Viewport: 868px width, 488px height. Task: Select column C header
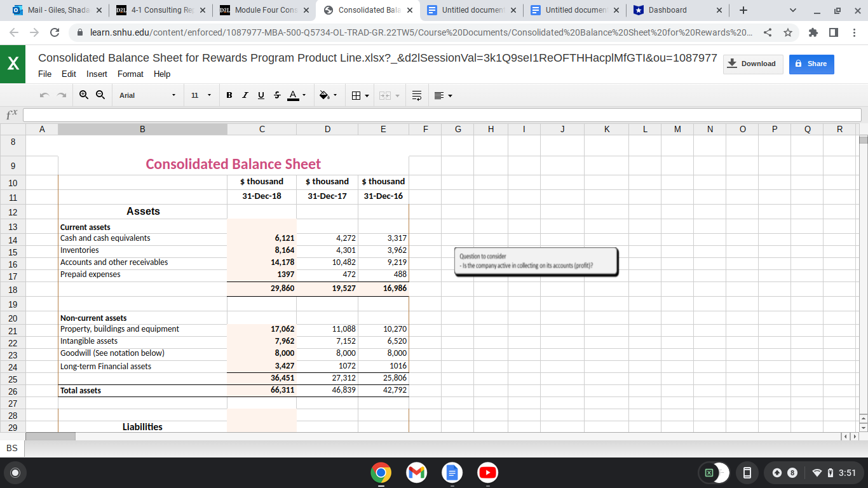pyautogui.click(x=262, y=129)
